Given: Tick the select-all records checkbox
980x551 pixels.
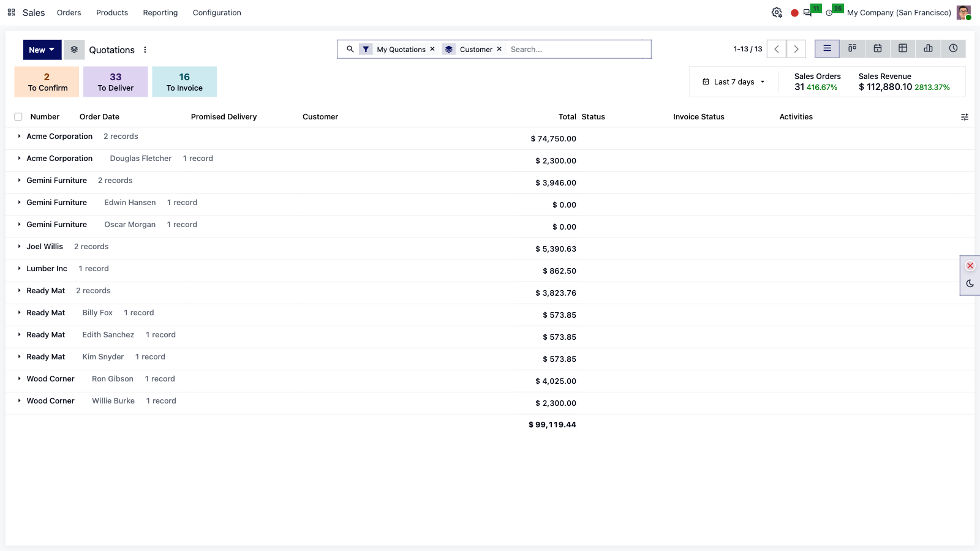Looking at the screenshot, I should (18, 117).
